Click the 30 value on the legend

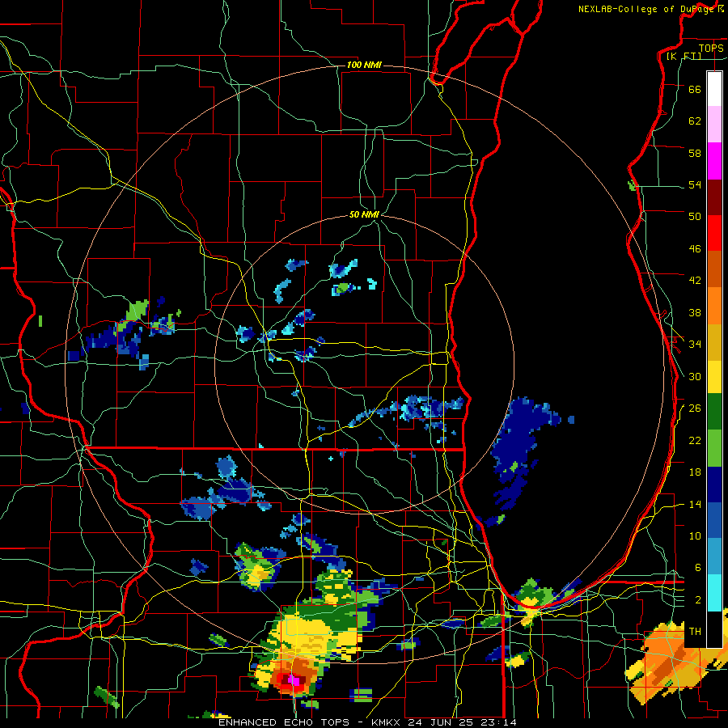point(695,376)
